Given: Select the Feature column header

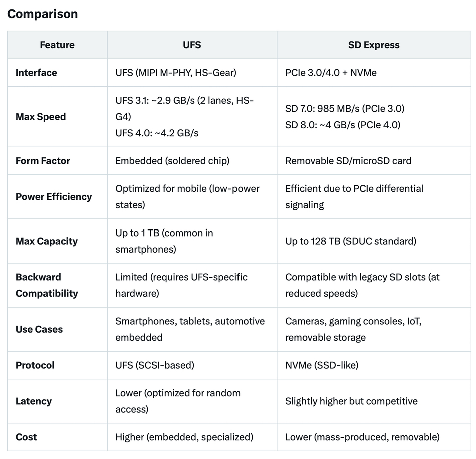Looking at the screenshot, I should point(57,45).
